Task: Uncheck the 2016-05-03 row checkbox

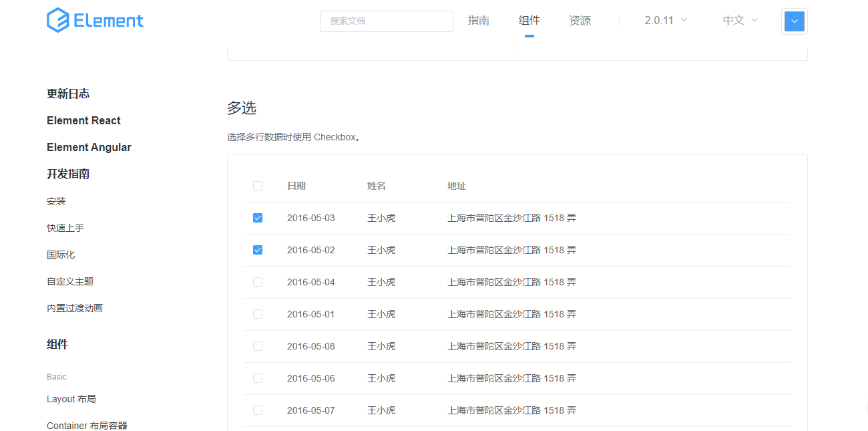Action: (258, 217)
